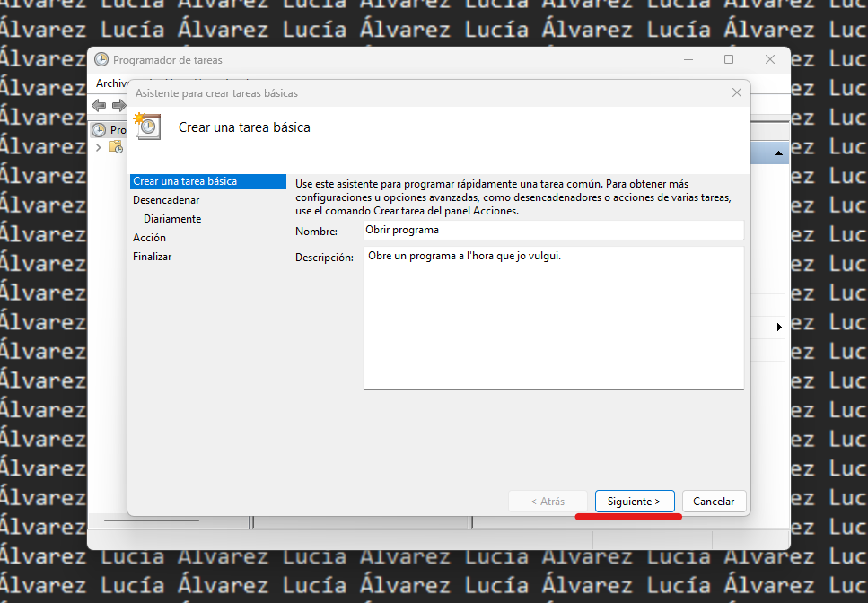The image size is (868, 603).
Task: Click the Crear una tarea básica wizard header icon
Action: pyautogui.click(x=146, y=126)
